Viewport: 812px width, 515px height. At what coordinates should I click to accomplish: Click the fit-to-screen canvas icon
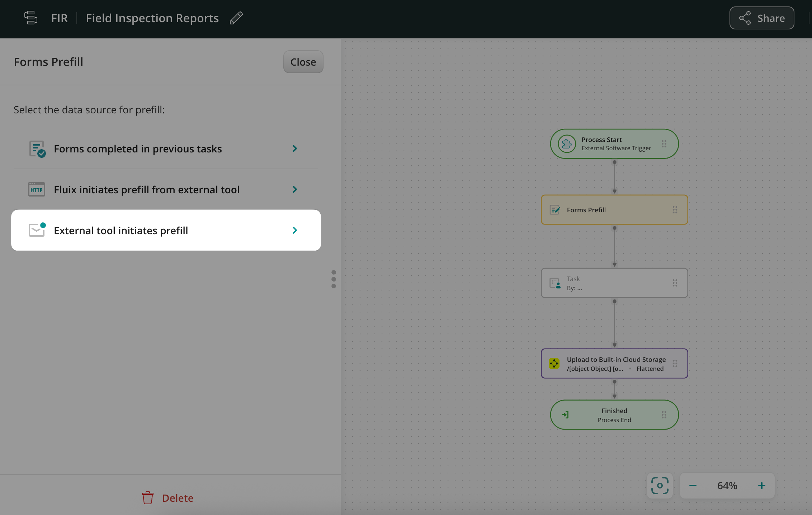point(660,486)
